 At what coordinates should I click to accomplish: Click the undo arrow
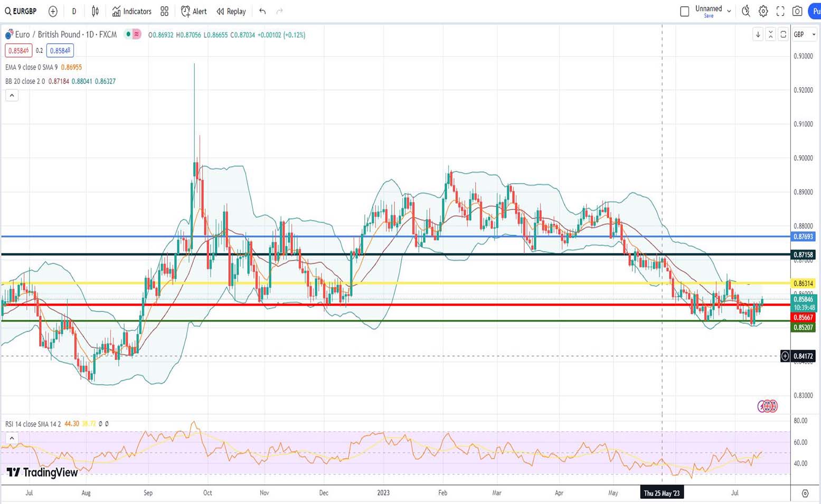point(262,11)
